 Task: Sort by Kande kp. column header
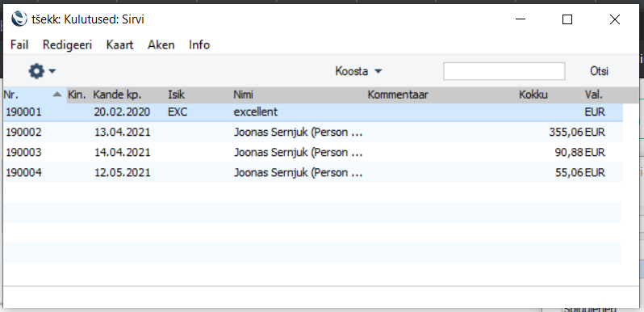coord(117,95)
